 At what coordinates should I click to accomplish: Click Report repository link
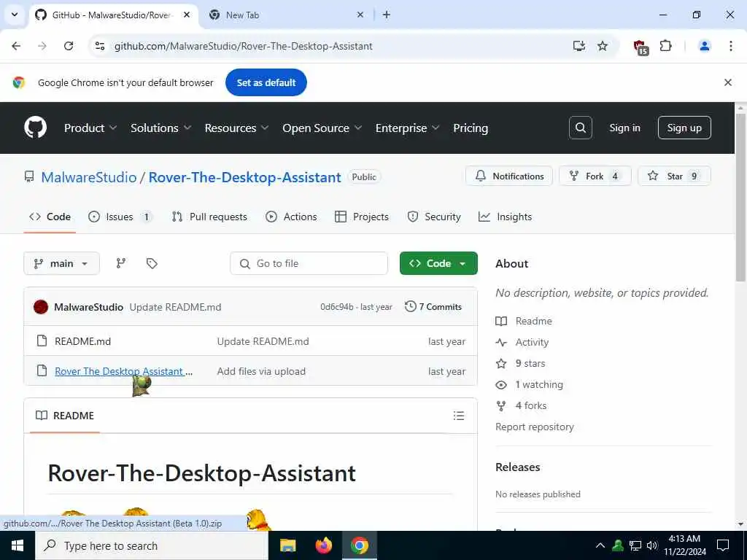(535, 427)
